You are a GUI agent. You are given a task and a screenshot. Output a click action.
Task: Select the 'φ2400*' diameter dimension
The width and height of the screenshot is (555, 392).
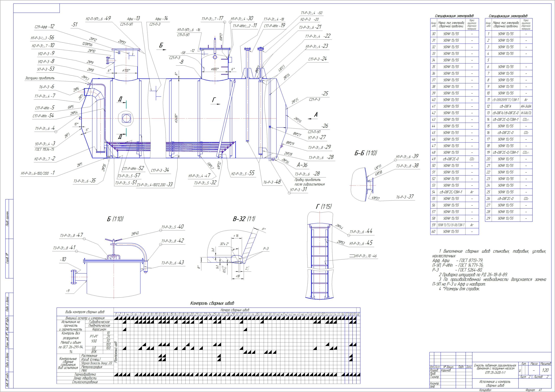click(x=176, y=119)
